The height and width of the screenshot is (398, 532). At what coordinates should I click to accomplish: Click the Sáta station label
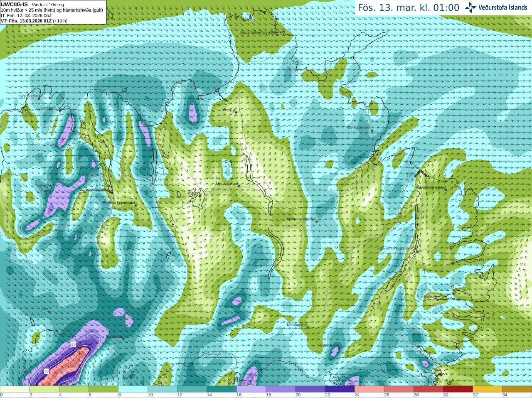pyautogui.click(x=44, y=309)
